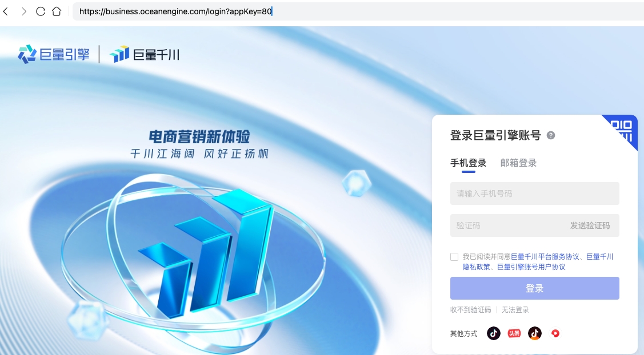The height and width of the screenshot is (355, 644).
Task: Log in with Douyin Huoshan flame icon
Action: pyautogui.click(x=535, y=333)
